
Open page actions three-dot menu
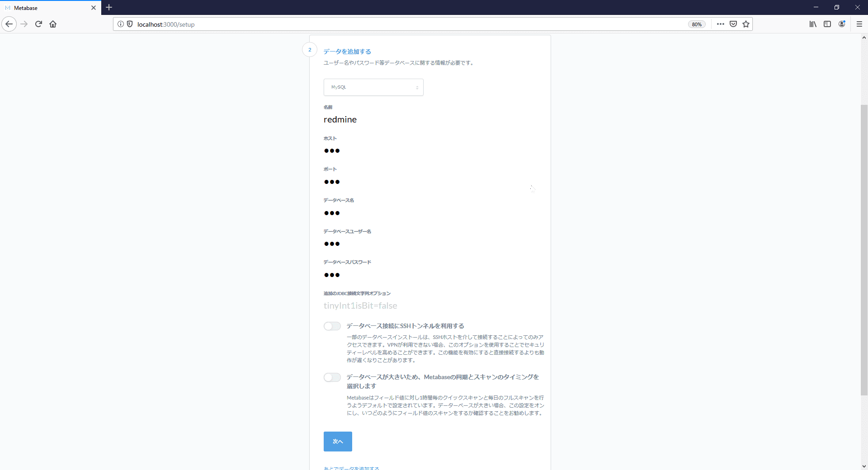[721, 24]
